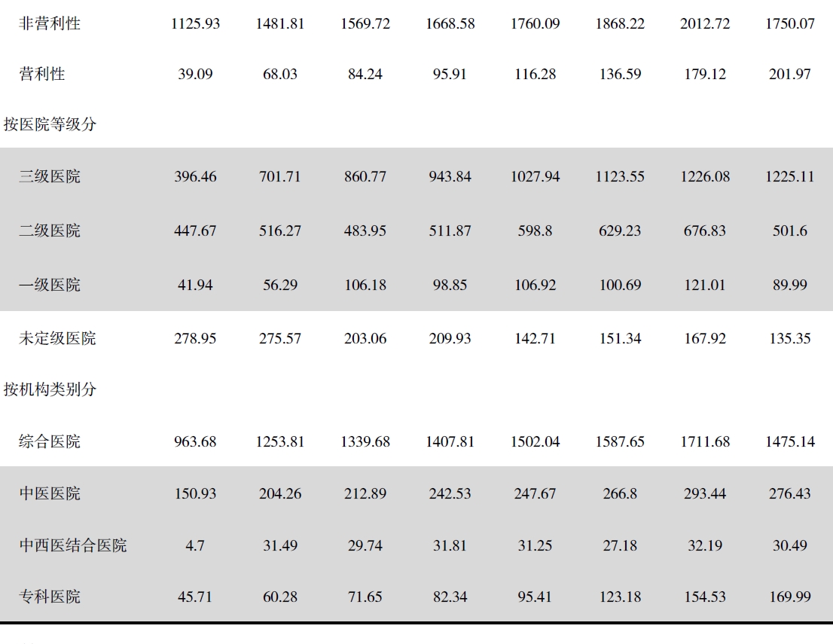Viewport: 833px width, 644px height.
Task: Select the 135.35 value for 未定级医院
Action: tap(789, 338)
